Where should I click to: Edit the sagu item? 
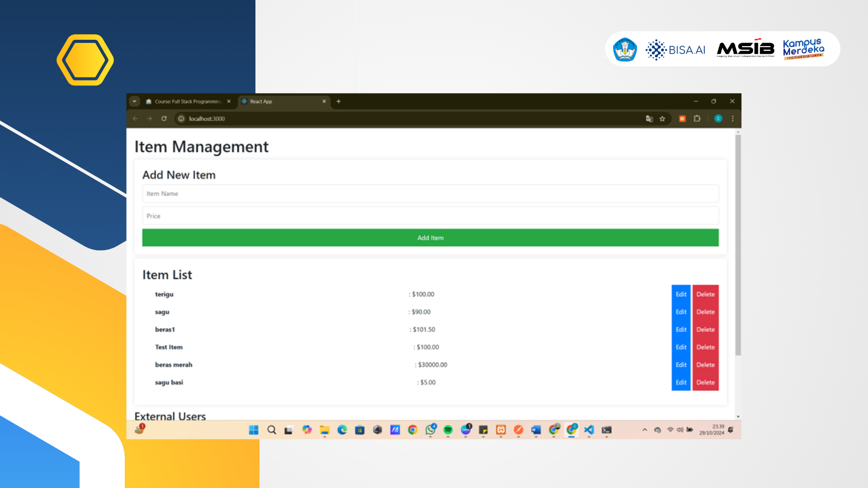tap(681, 312)
